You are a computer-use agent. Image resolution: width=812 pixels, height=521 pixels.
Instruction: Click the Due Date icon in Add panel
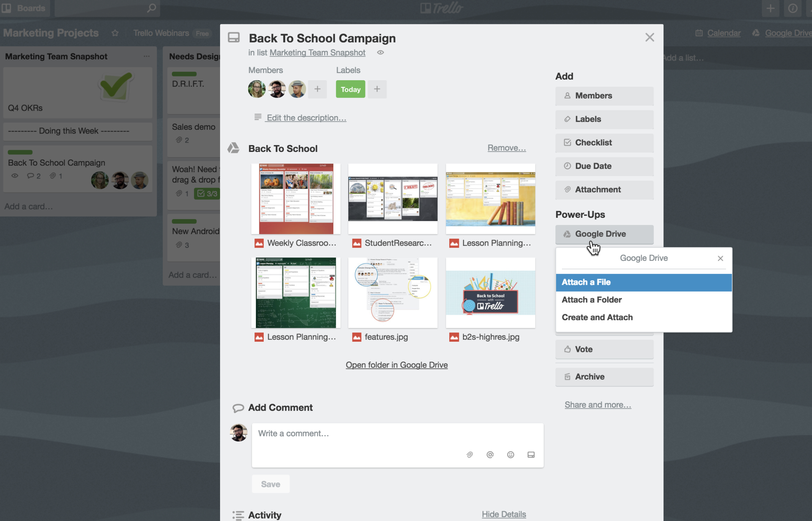point(566,166)
